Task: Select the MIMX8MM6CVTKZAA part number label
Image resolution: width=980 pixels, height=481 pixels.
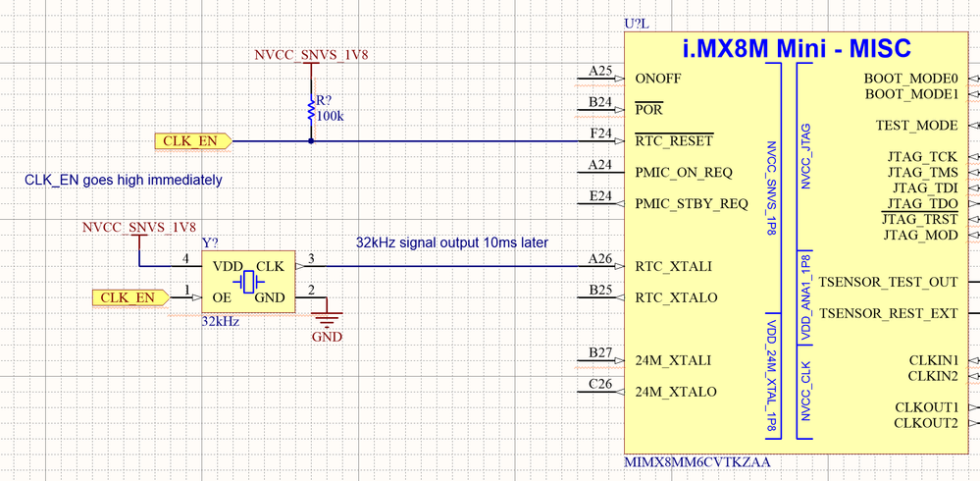Action: point(697,462)
